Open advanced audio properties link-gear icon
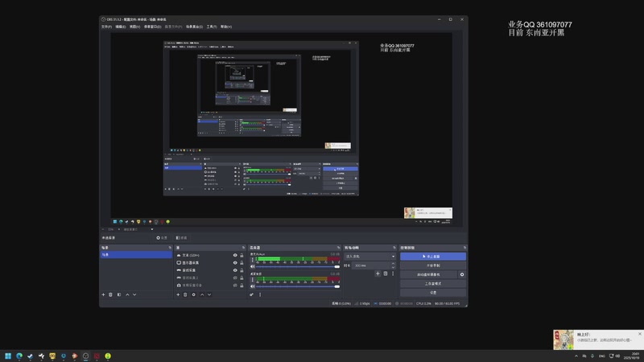This screenshot has width=644, height=362. coord(251,294)
